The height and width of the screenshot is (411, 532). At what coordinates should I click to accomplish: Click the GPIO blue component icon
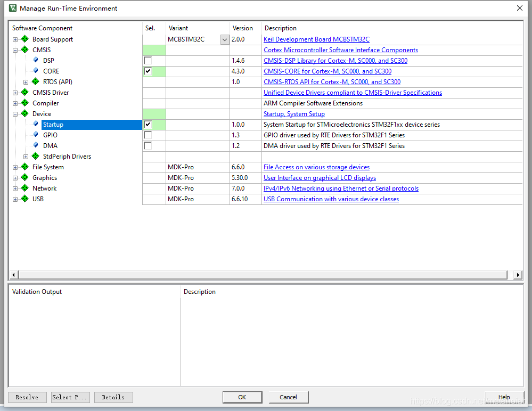pos(36,135)
